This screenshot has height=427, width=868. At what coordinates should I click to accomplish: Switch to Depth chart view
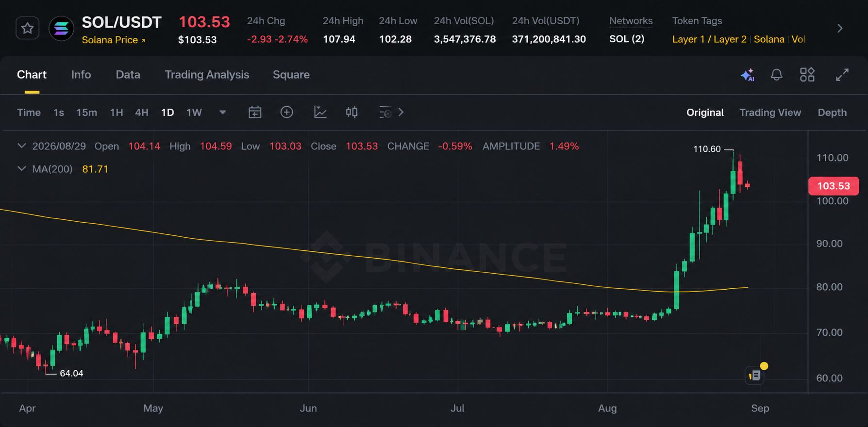pyautogui.click(x=832, y=113)
